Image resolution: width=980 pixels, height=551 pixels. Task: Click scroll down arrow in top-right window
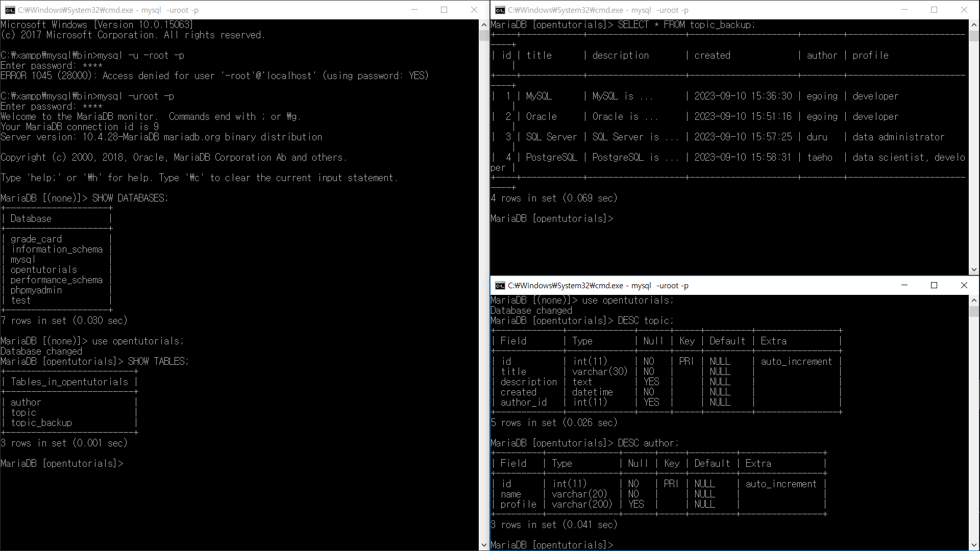point(974,270)
